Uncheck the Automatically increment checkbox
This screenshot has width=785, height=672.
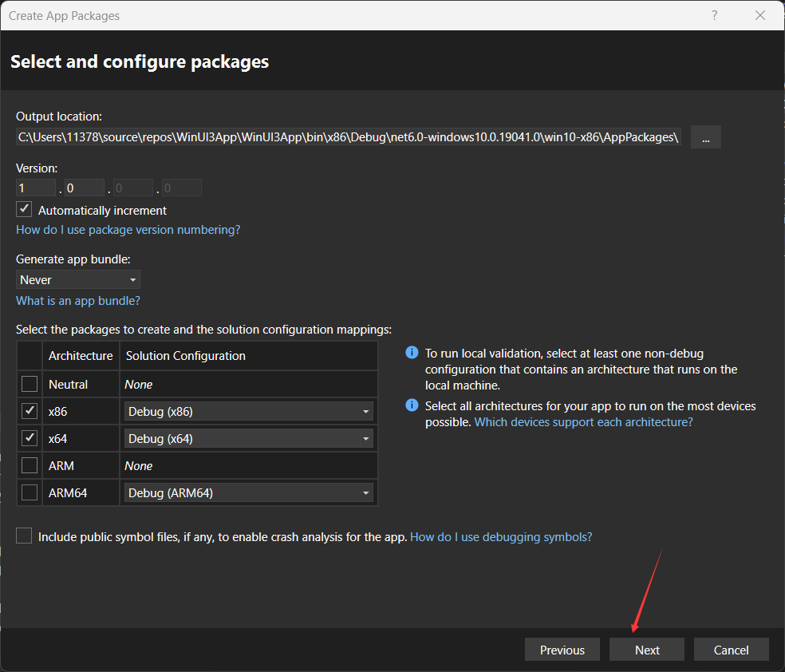pyautogui.click(x=23, y=208)
